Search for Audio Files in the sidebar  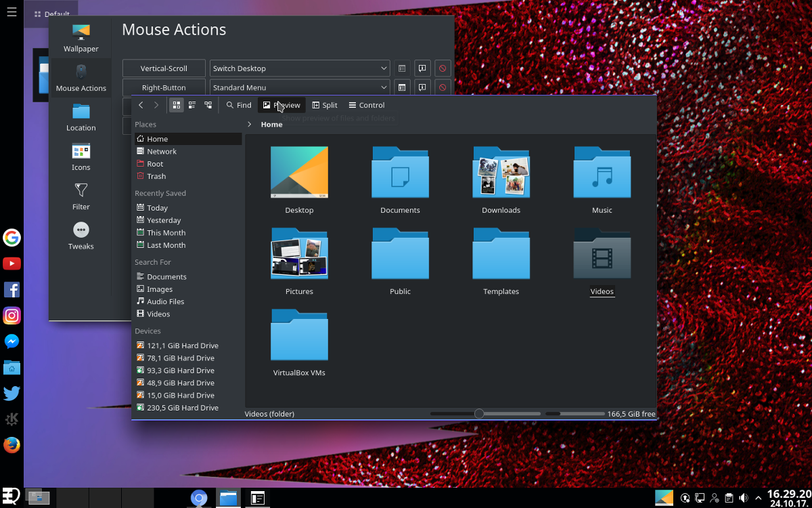187,301
